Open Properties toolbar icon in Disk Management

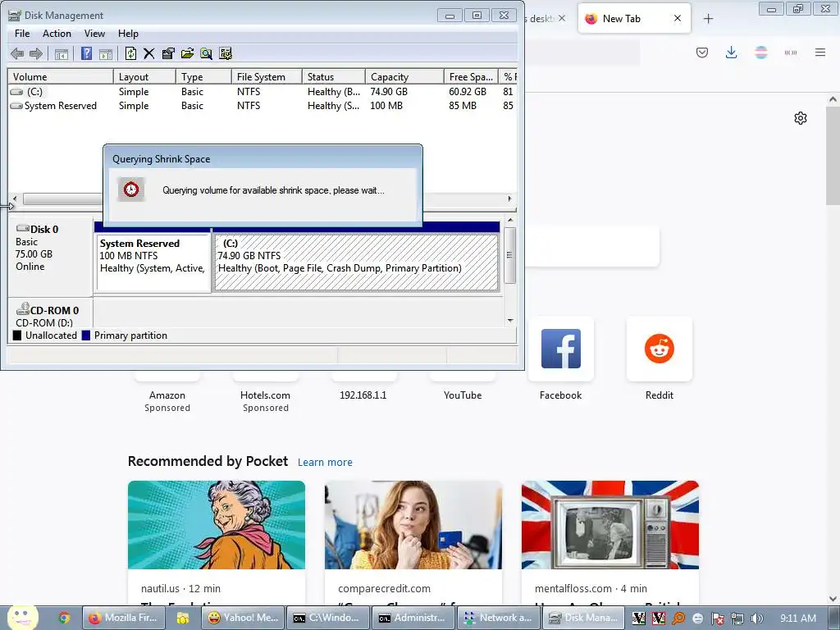click(x=168, y=53)
